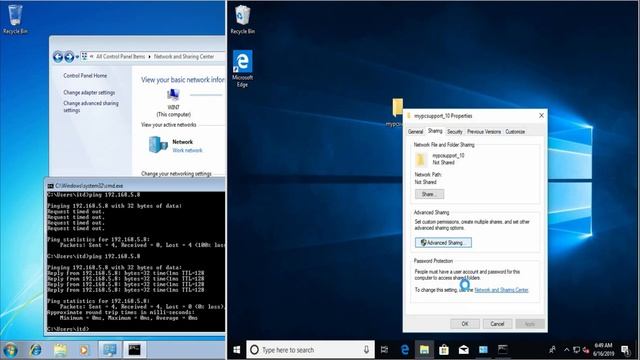Screen dimensions: 640x360
Task: Click Cancel in Properties dialog
Action: click(x=497, y=324)
